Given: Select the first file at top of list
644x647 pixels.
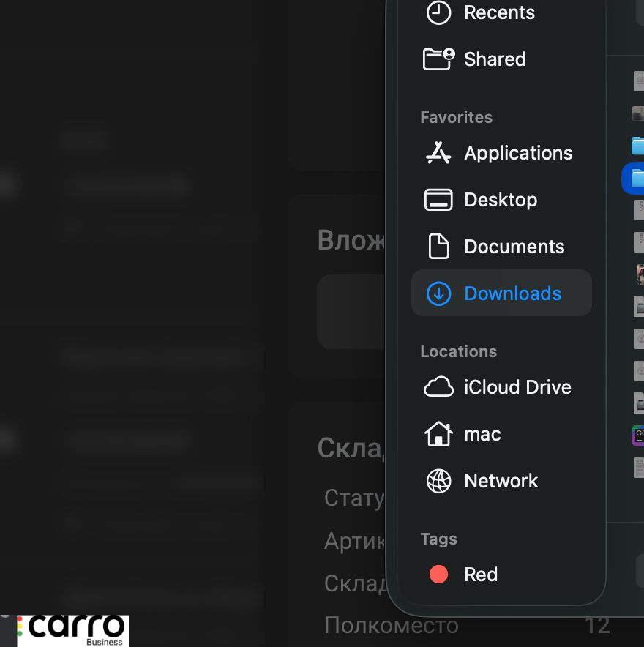Looking at the screenshot, I should click(638, 81).
